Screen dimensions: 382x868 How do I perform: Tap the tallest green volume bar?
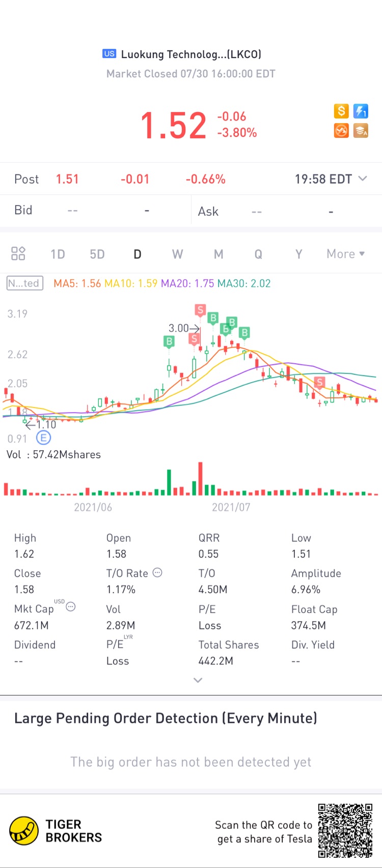(x=169, y=482)
